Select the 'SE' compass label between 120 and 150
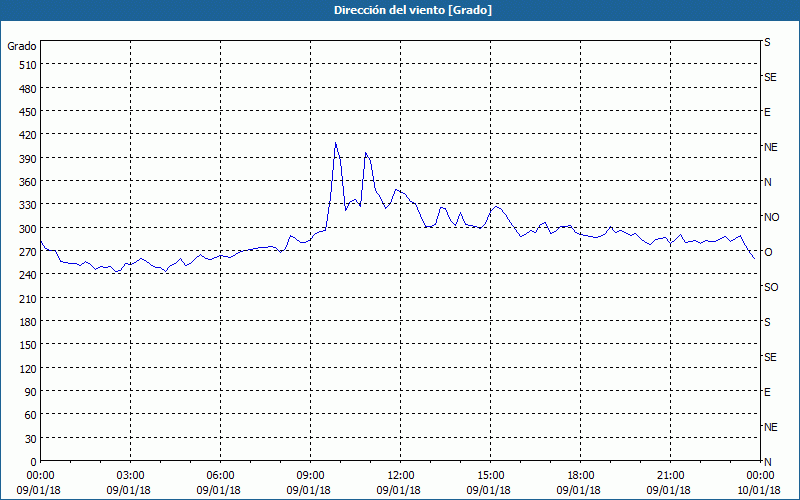The height and width of the screenshot is (500, 800). pyautogui.click(x=770, y=357)
